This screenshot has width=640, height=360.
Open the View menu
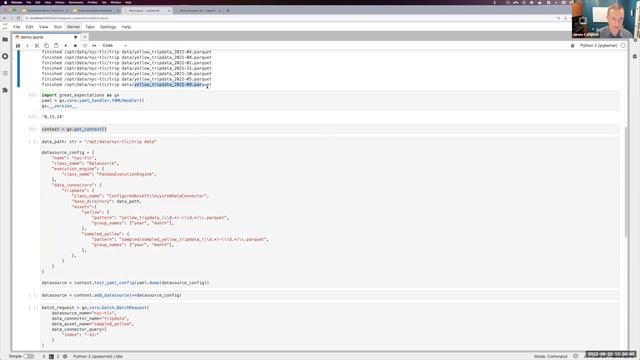(x=44, y=27)
